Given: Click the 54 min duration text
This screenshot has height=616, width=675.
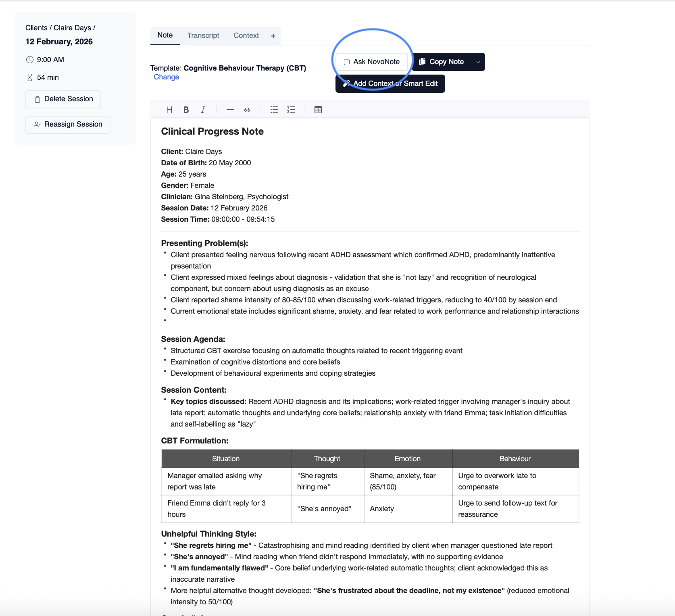Looking at the screenshot, I should 48,77.
